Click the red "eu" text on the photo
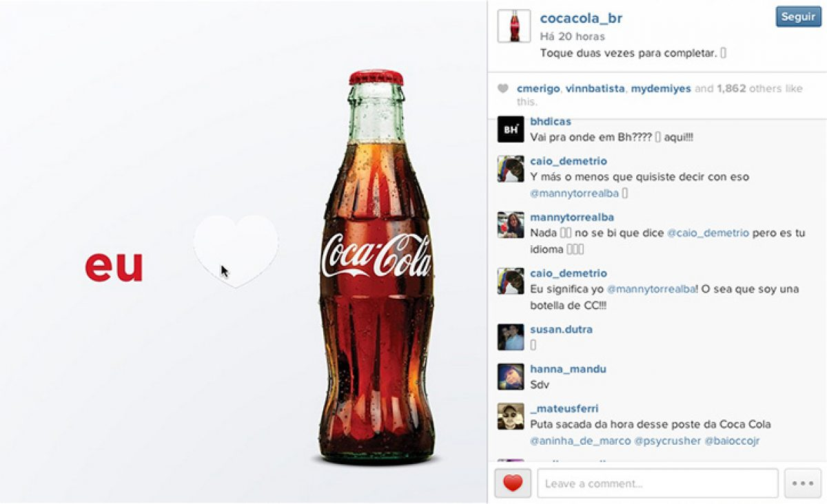827x504 pixels. (114, 267)
